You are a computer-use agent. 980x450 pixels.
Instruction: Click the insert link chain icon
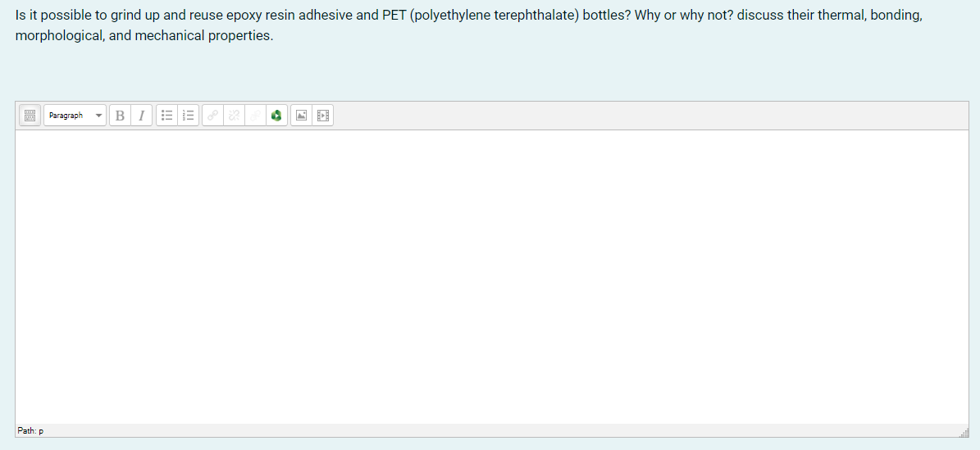click(x=213, y=116)
